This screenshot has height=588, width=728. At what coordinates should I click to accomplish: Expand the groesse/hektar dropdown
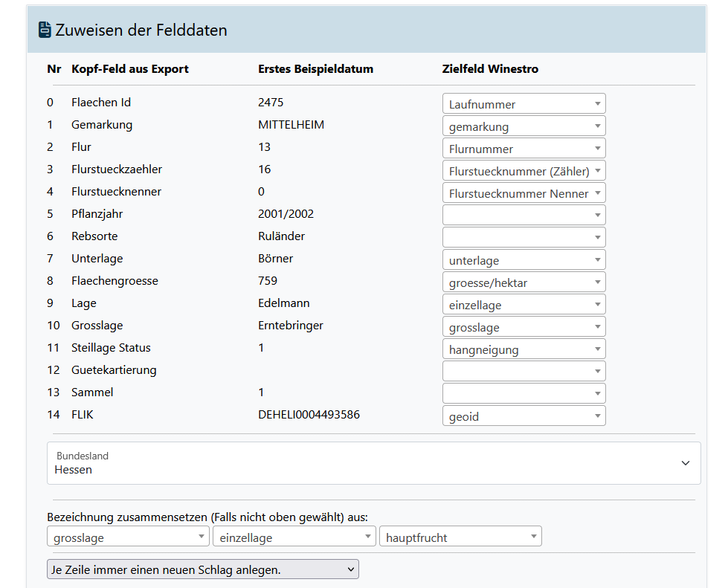click(524, 282)
